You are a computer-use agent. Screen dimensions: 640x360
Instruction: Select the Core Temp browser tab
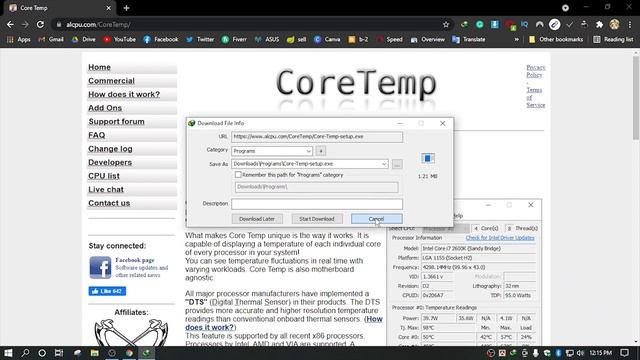(x=60, y=8)
